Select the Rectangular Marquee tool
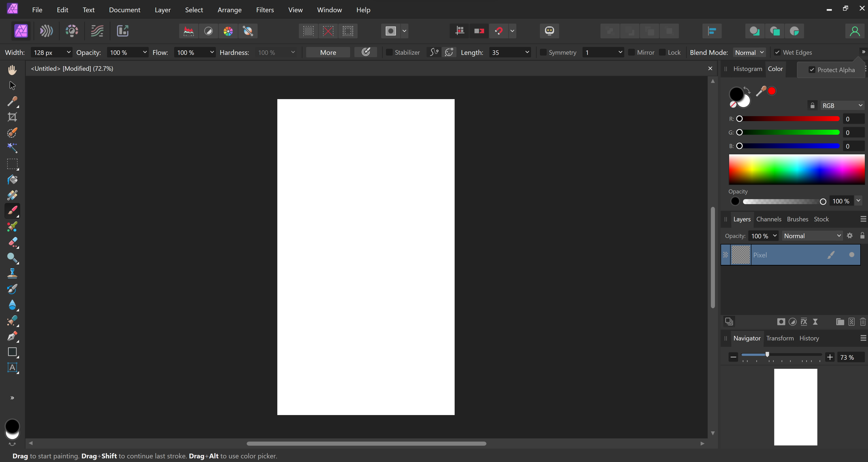The image size is (868, 462). pyautogui.click(x=12, y=164)
